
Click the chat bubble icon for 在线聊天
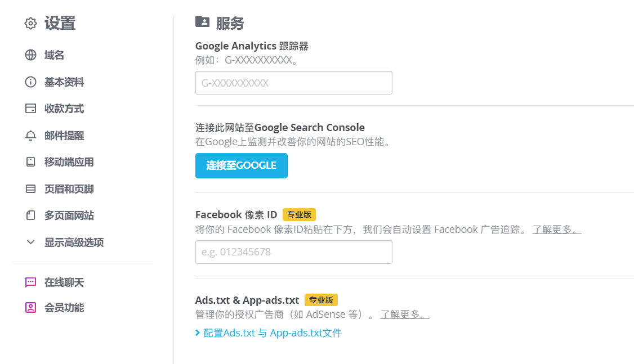pos(30,282)
